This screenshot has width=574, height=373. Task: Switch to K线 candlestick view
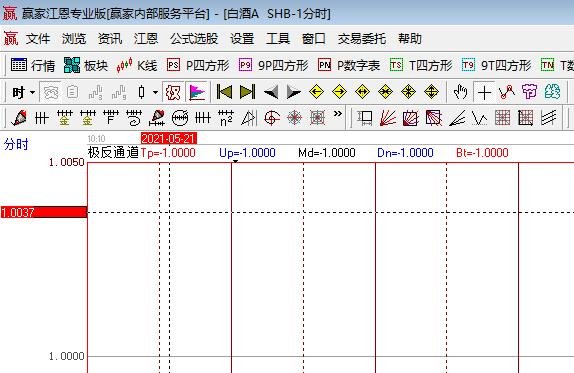[x=137, y=65]
